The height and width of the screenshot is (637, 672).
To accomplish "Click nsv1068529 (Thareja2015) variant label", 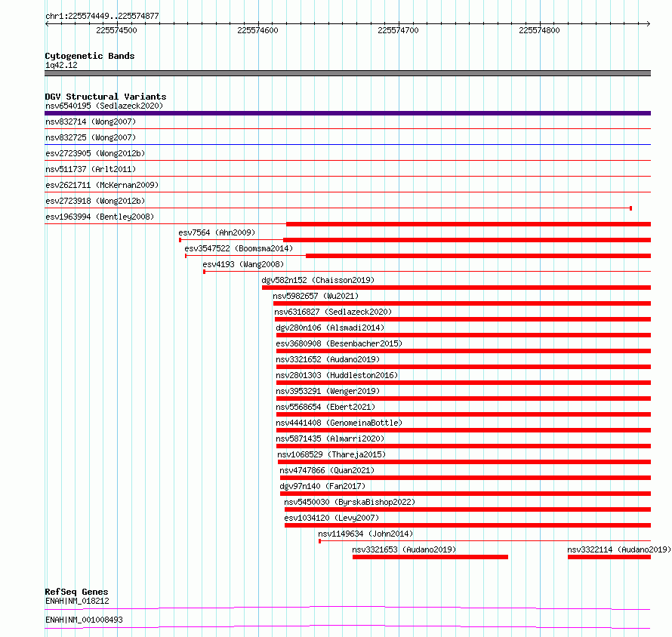I will pyautogui.click(x=331, y=454).
